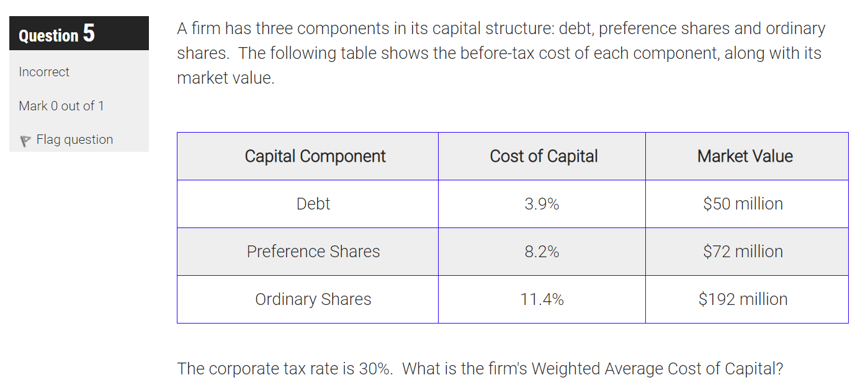The height and width of the screenshot is (388, 868).
Task: Select the $72 million cell
Action: (x=745, y=251)
